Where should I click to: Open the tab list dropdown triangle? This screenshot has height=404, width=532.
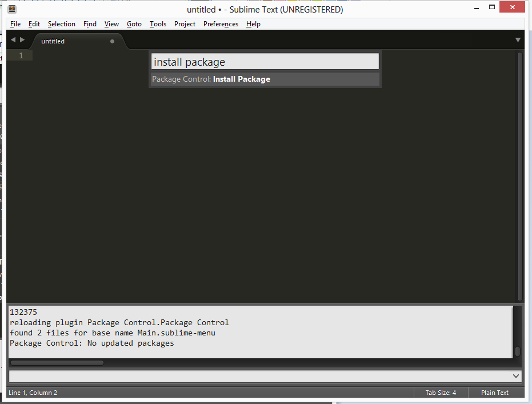518,40
